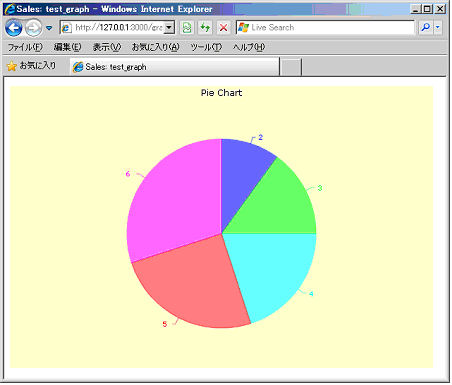
Task: Click the page icon in the address bar
Action: coord(66,28)
